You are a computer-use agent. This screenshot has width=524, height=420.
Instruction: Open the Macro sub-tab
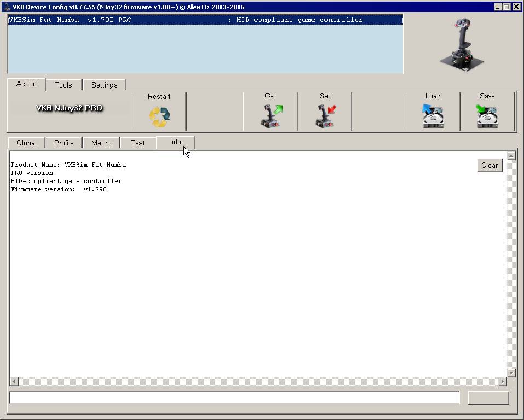(101, 143)
